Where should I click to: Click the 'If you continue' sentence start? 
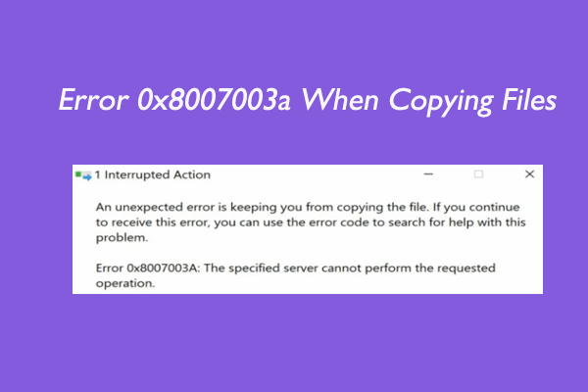coord(476,207)
